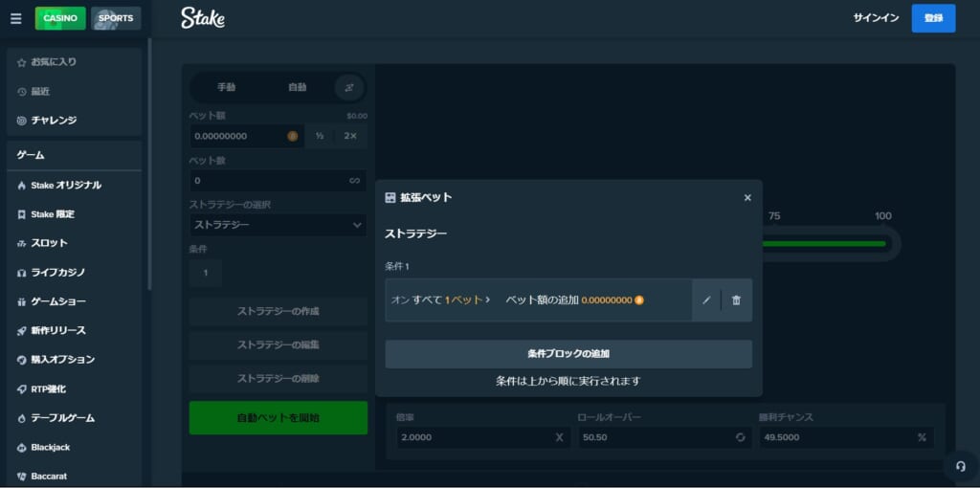
Task: Click the coin currency icon in bet amount
Action: pyautogui.click(x=293, y=136)
